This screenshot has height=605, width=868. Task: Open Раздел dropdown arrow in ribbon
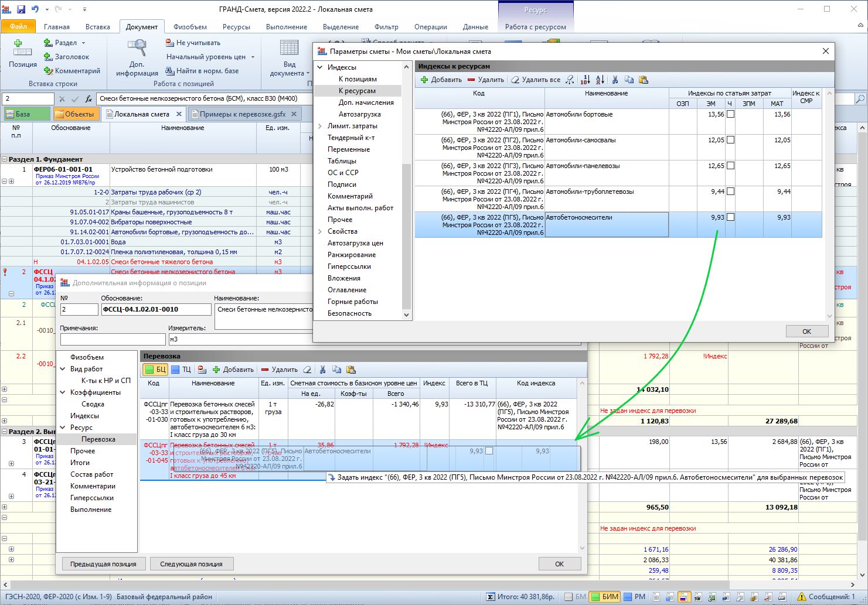point(83,43)
